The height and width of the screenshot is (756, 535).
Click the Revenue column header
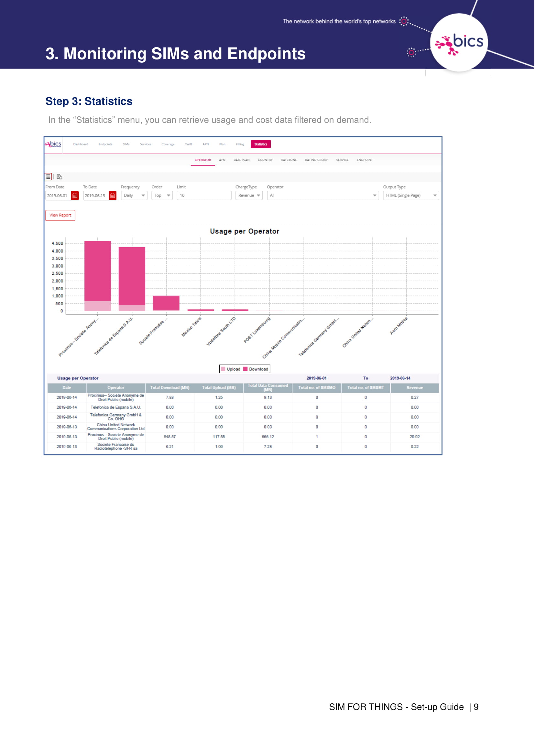click(x=414, y=388)
